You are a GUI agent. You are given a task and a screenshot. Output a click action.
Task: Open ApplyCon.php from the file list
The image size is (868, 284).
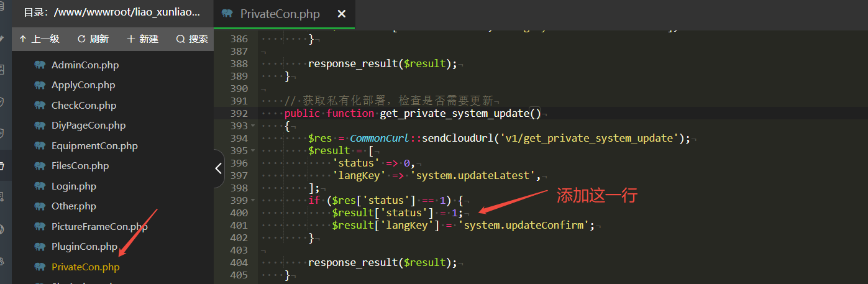click(x=83, y=85)
